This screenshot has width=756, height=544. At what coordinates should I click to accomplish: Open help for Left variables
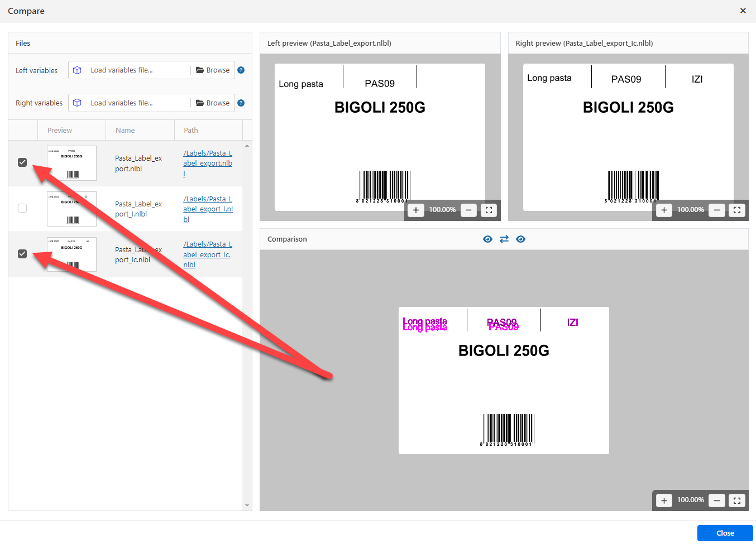pyautogui.click(x=241, y=70)
